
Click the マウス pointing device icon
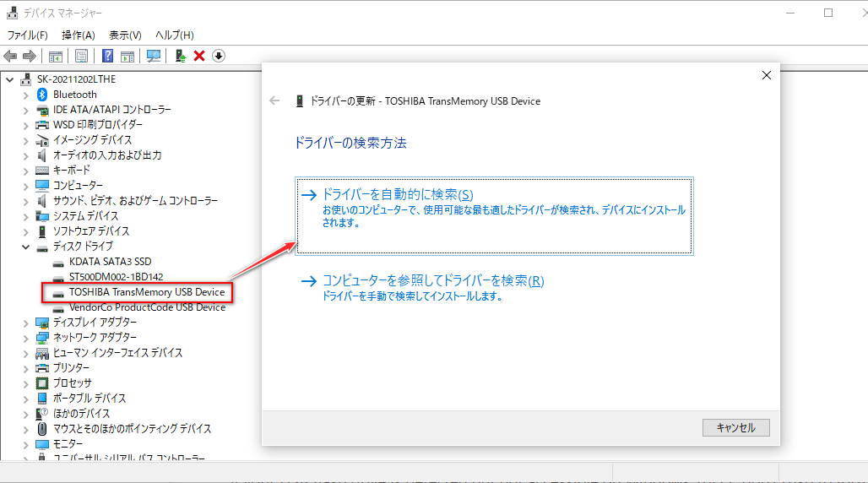point(42,429)
